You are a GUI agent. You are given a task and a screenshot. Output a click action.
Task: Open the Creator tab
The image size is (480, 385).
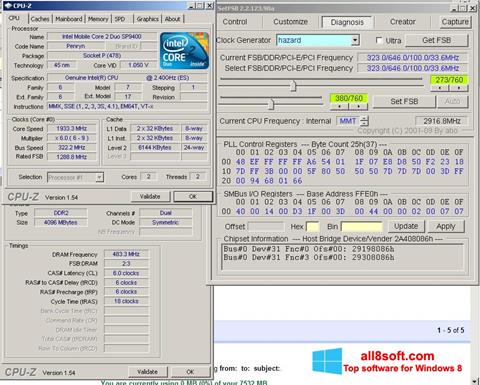point(403,22)
